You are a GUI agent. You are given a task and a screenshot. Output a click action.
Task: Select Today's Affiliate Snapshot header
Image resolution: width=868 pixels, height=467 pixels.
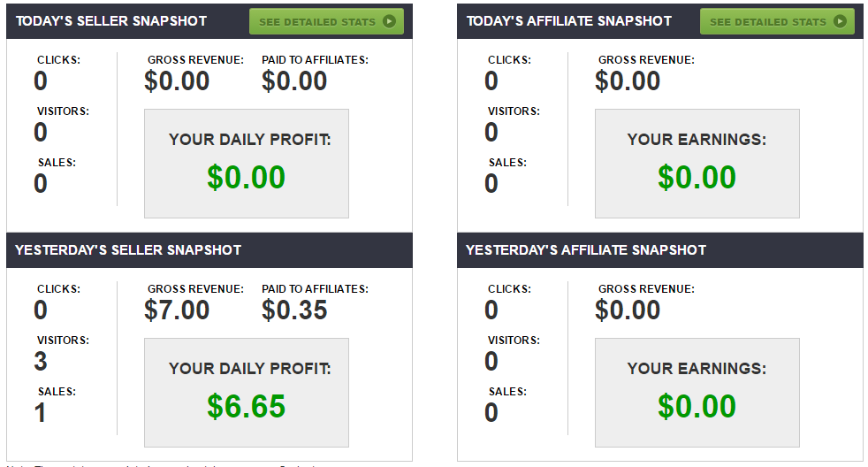569,21
